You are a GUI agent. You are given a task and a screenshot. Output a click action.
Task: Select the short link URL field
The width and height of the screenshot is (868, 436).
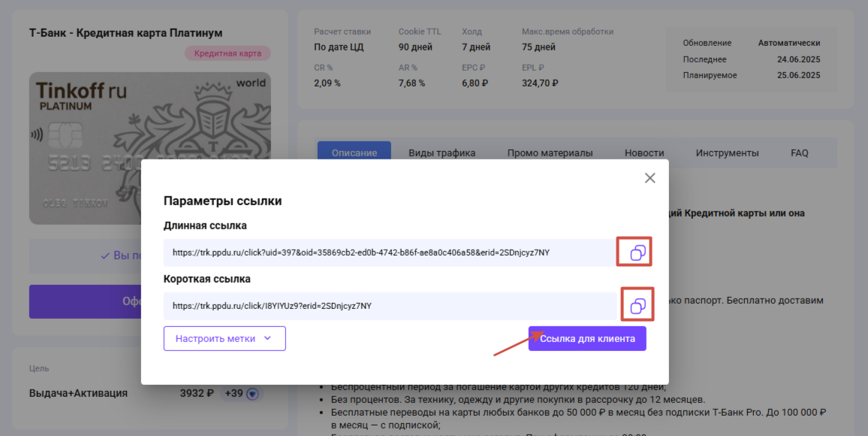(x=390, y=306)
